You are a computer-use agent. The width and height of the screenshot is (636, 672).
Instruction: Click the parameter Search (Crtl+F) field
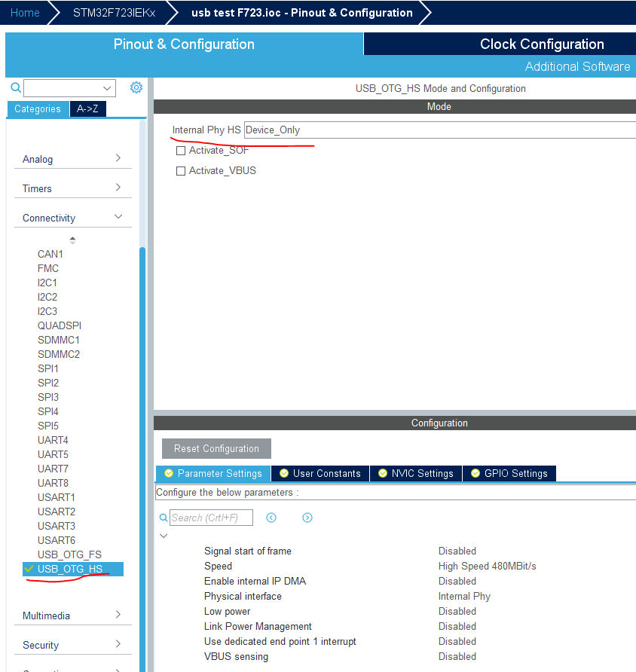[211, 518]
